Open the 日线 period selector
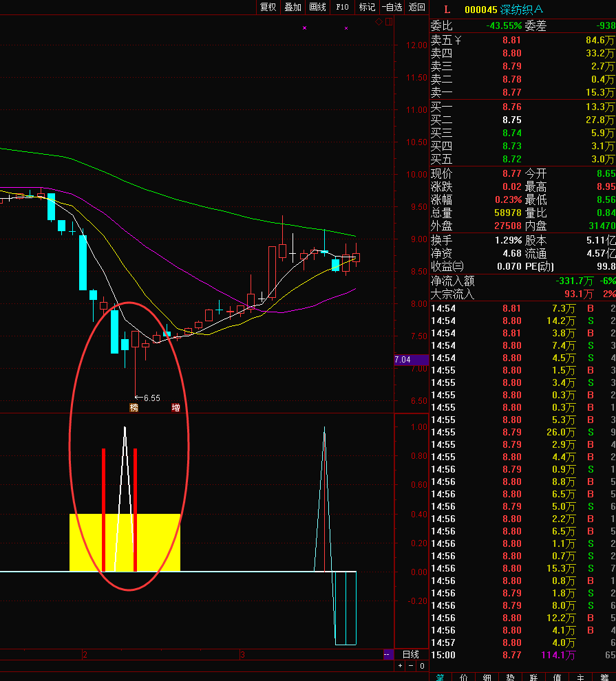 click(410, 654)
